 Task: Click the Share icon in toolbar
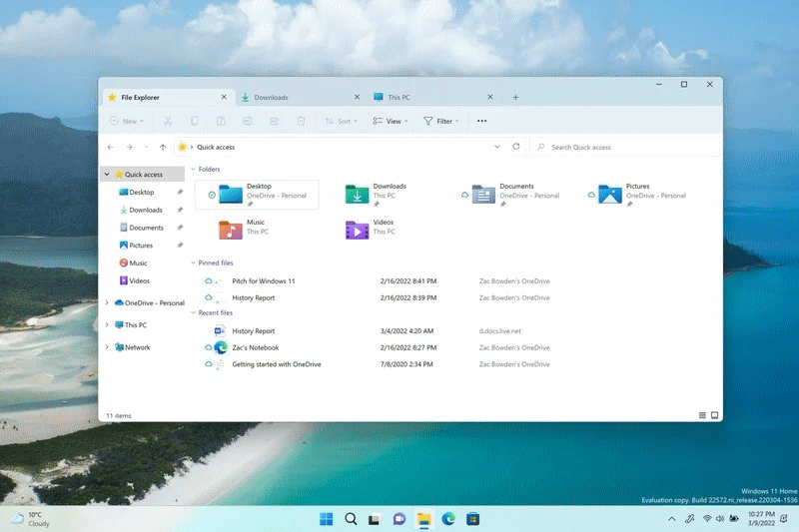(274, 121)
